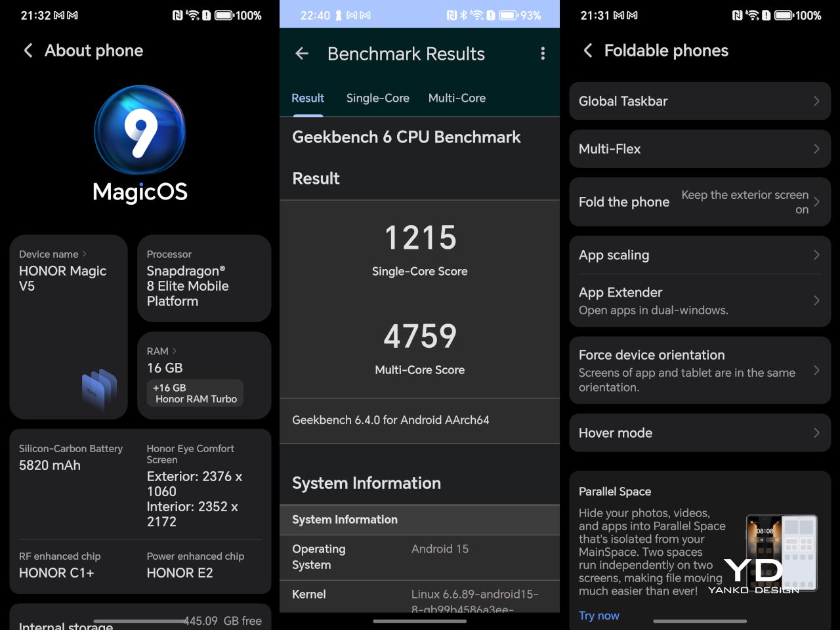Tap Try now link for Parallel Space
The image size is (840, 630).
[598, 616]
